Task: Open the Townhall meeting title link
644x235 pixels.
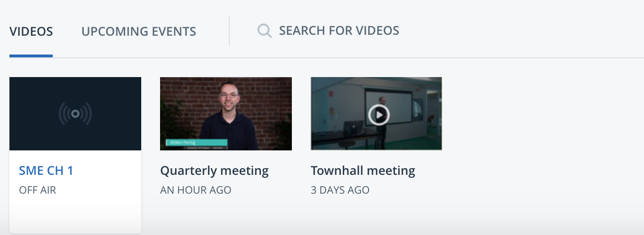Action: (x=363, y=170)
